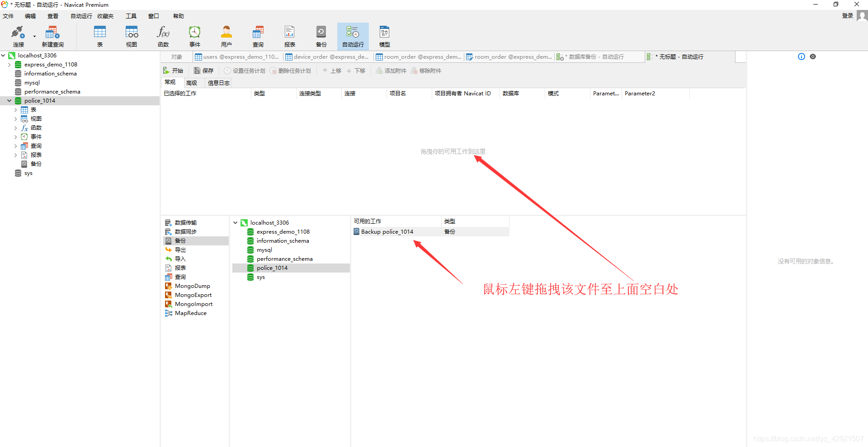Screen dimensions: 868x447
Task: Open the dropdown arrow beside 连接 button
Action: click(x=34, y=36)
